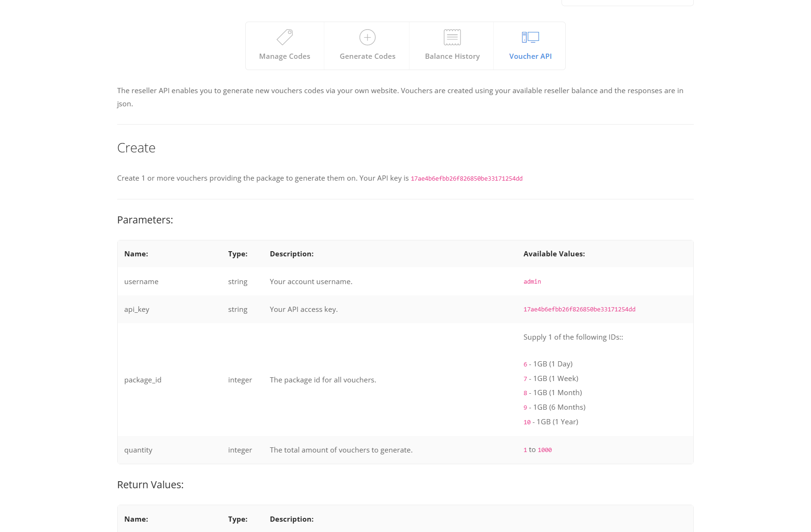Click package ID 10 for 1GB (1 Year)
811x532 pixels.
pyautogui.click(x=527, y=422)
